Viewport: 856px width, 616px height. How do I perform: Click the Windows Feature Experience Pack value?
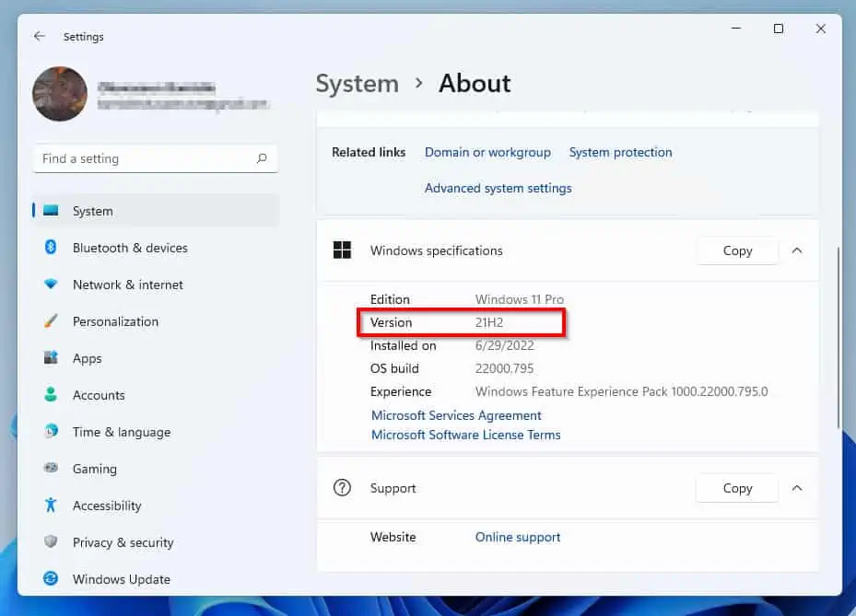[621, 391]
